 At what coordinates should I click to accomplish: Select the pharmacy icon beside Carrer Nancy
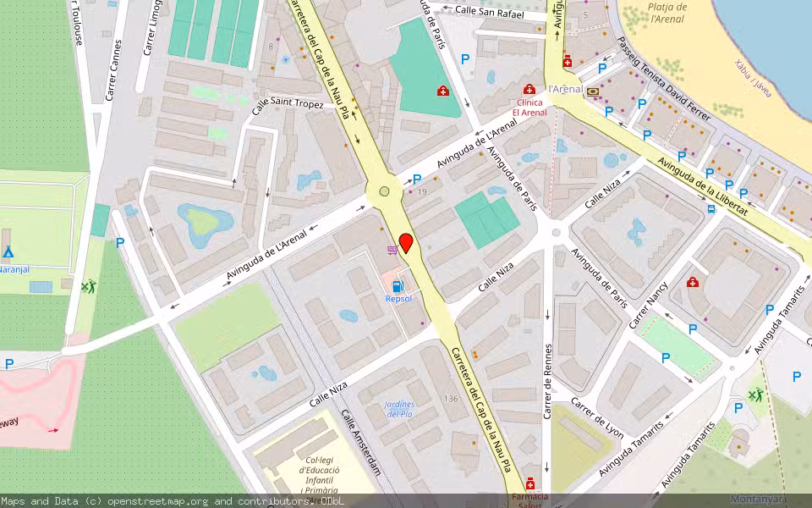(x=693, y=282)
